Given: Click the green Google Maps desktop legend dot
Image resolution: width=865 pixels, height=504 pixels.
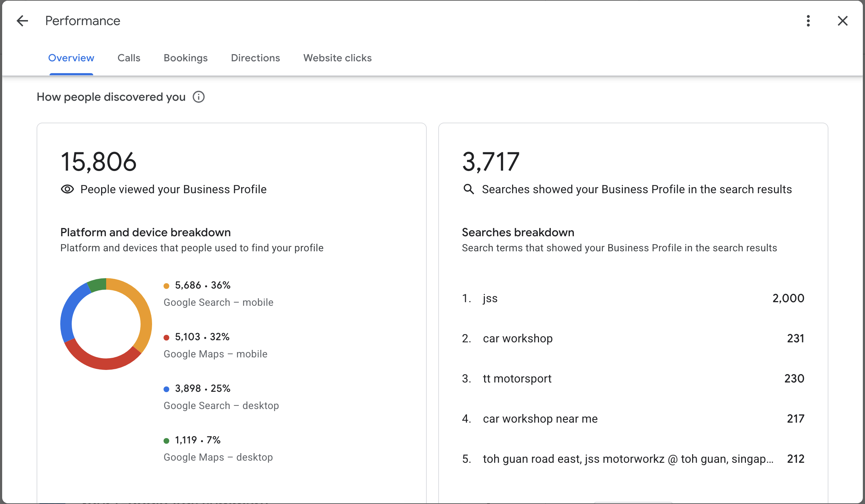Looking at the screenshot, I should pyautogui.click(x=166, y=441).
